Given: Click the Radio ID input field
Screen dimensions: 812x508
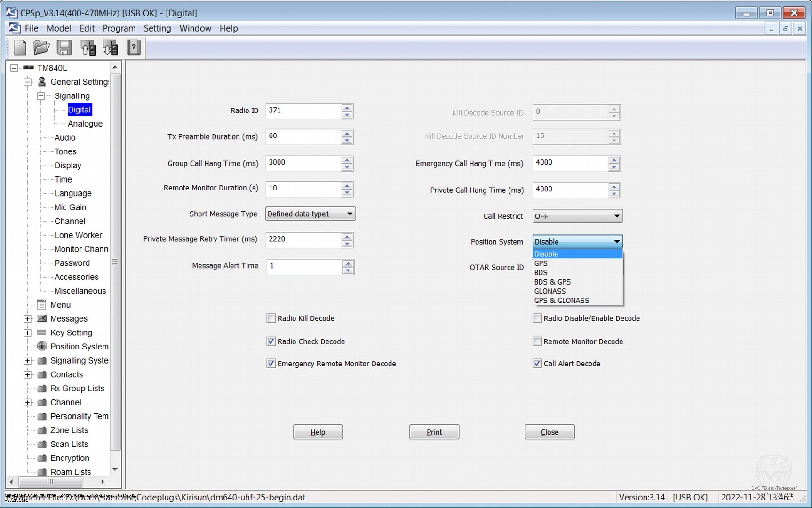Looking at the screenshot, I should coord(303,111).
